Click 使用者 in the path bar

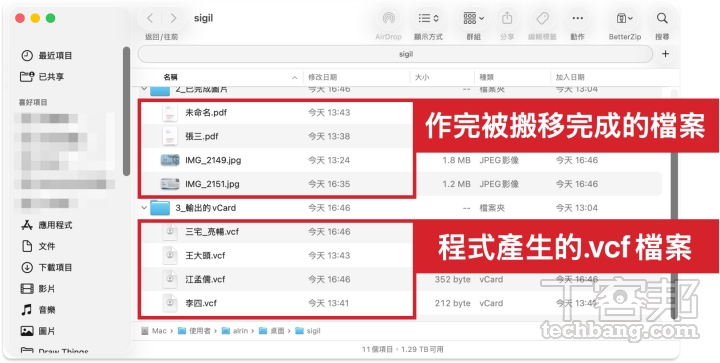click(194, 331)
